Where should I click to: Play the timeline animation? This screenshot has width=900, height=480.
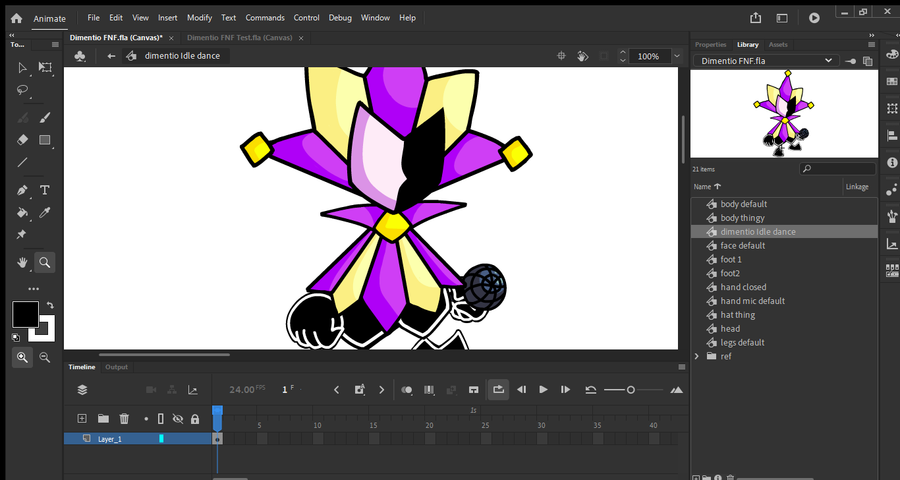[x=543, y=390]
